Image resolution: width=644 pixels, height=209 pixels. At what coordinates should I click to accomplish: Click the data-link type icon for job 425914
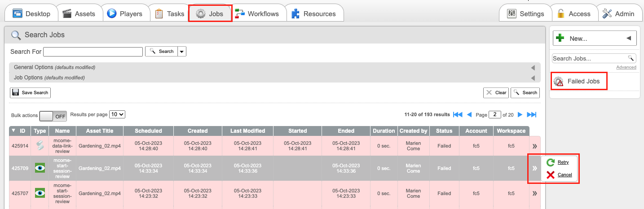(x=40, y=146)
